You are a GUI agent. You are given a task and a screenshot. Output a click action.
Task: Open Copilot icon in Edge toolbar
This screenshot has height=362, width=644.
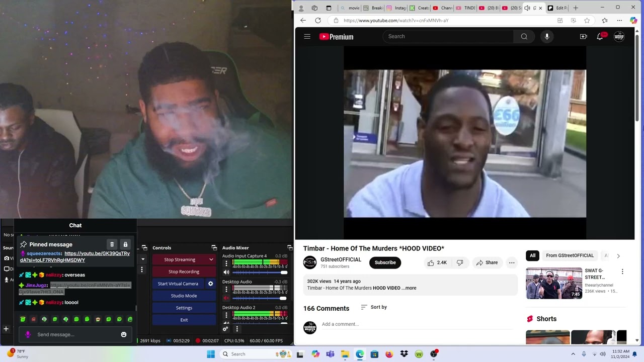click(633, 20)
